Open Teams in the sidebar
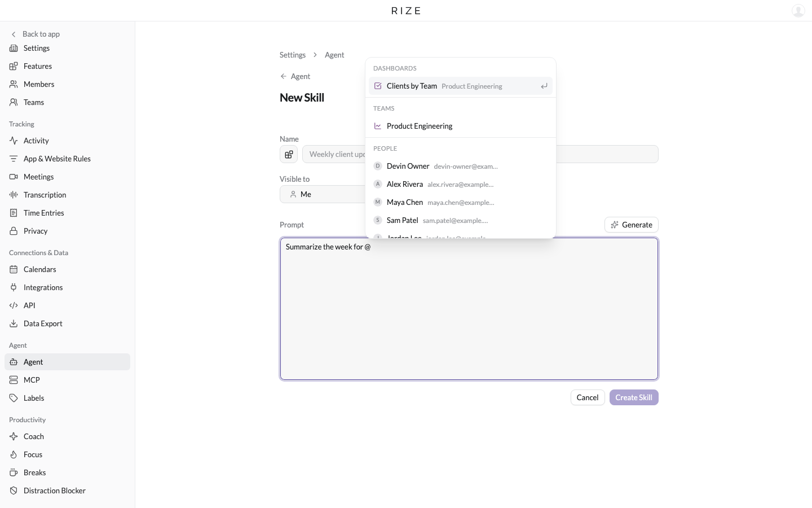The width and height of the screenshot is (812, 508). click(67, 102)
